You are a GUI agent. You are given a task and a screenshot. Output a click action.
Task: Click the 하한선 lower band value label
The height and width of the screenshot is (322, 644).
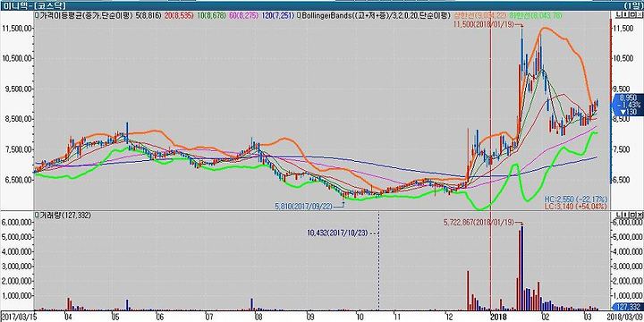pyautogui.click(x=535, y=15)
